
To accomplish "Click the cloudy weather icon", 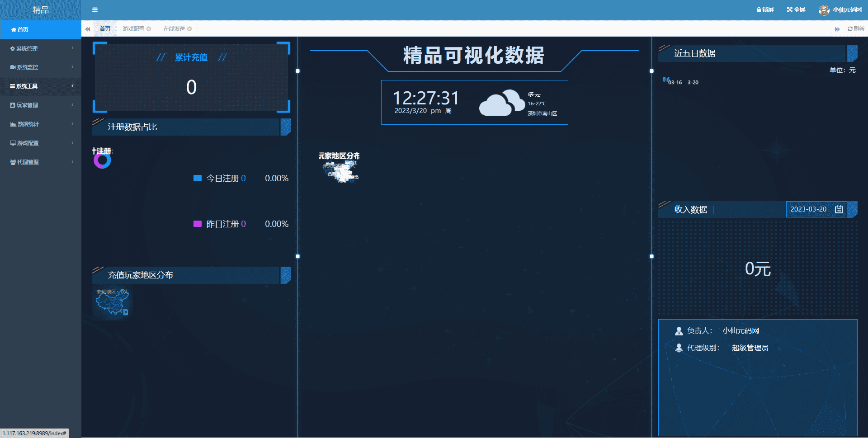I will coord(502,103).
